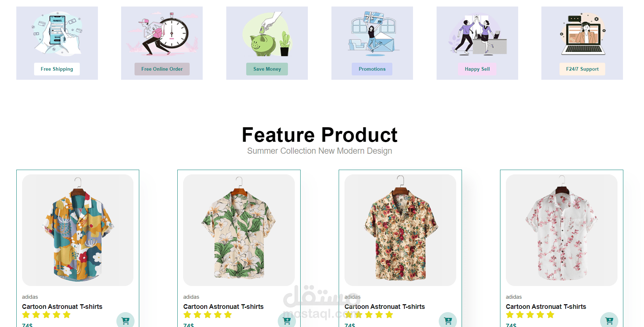Click the Save Money label

(267, 69)
